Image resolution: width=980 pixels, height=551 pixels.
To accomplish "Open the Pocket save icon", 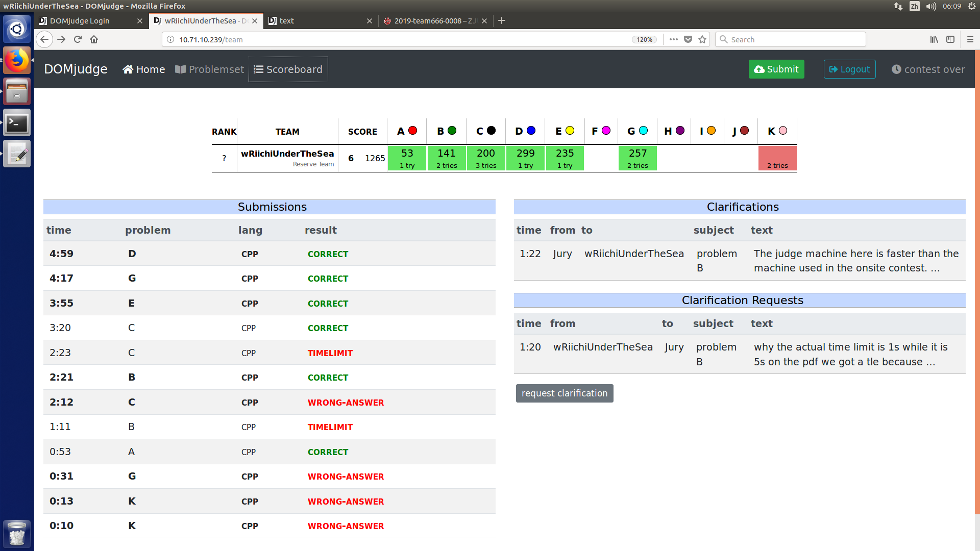I will (688, 39).
